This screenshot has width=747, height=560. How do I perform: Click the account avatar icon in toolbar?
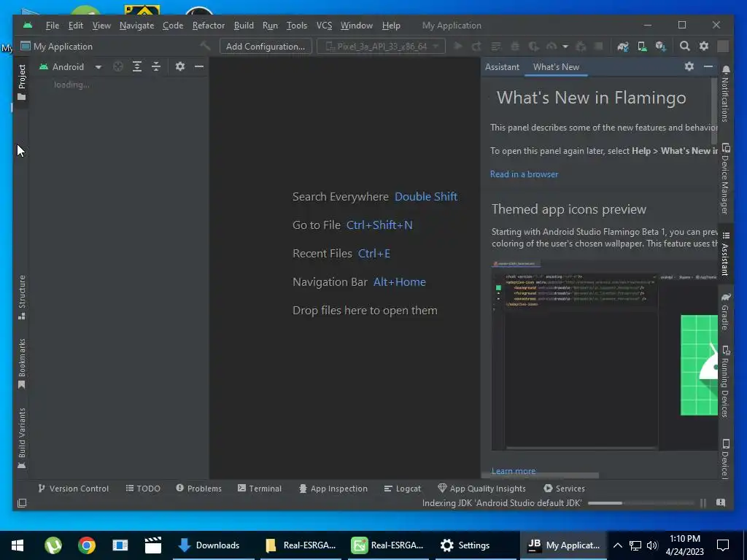pyautogui.click(x=723, y=46)
